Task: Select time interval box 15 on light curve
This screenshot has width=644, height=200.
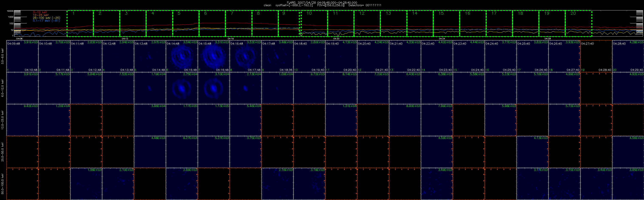Action: [x=447, y=24]
